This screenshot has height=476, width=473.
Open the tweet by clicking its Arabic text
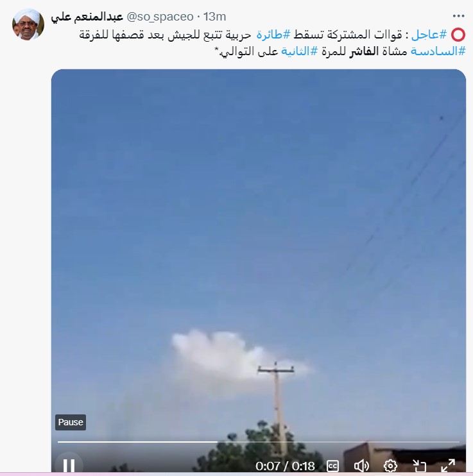[x=272, y=43]
